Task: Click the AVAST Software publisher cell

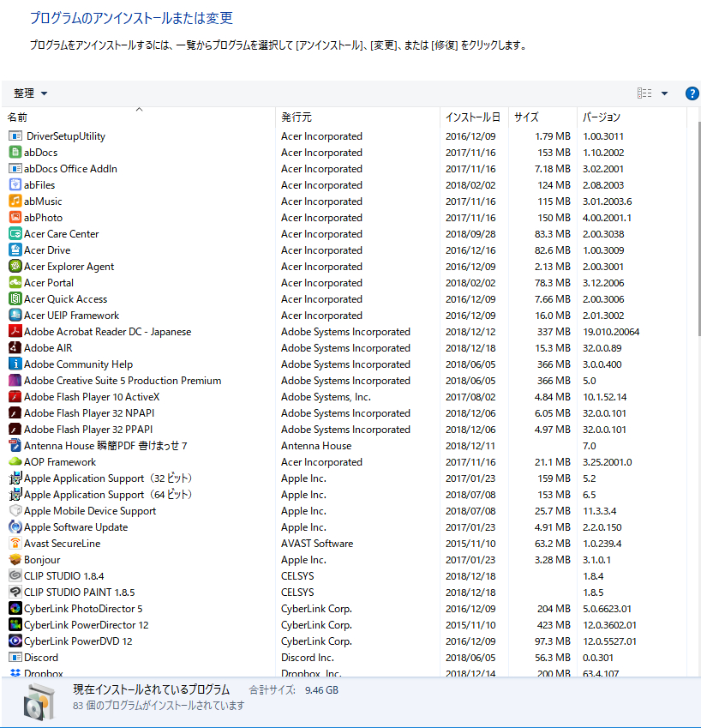Action: point(317,544)
